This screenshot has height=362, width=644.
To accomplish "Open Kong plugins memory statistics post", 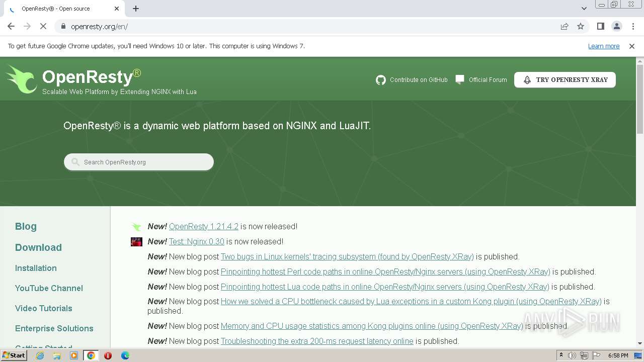I will pos(372,326).
